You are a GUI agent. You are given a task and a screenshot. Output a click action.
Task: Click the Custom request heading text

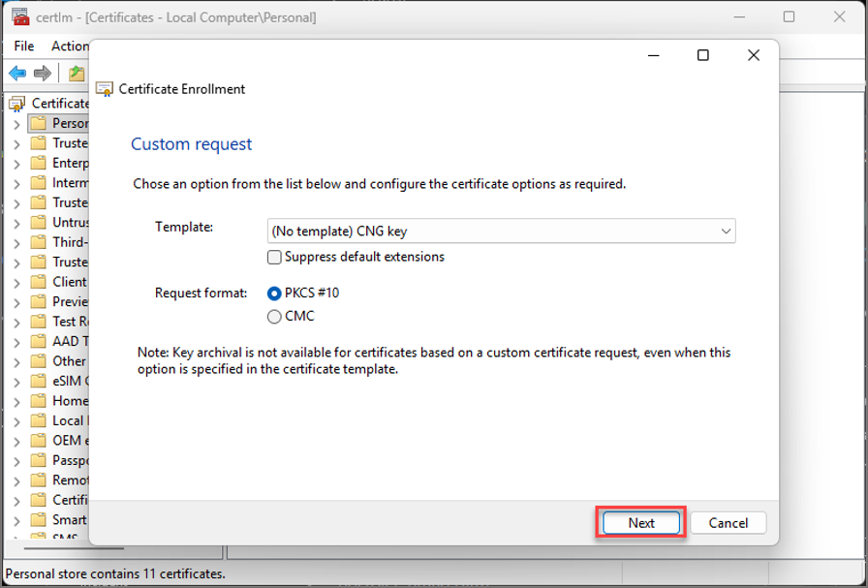[x=192, y=144]
